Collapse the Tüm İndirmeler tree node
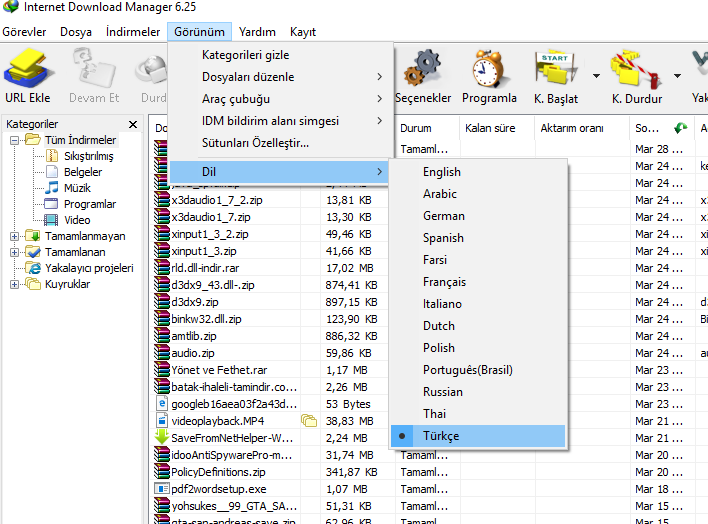 pos(14,140)
